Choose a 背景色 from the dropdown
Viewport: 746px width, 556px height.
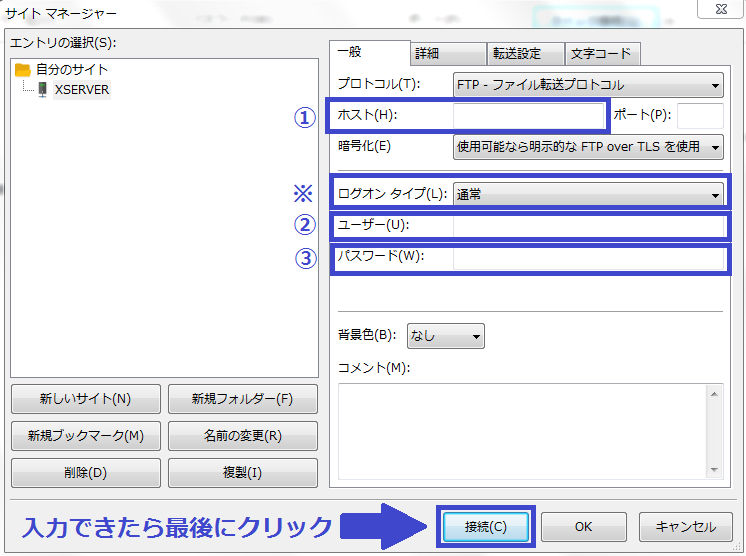pyautogui.click(x=445, y=336)
